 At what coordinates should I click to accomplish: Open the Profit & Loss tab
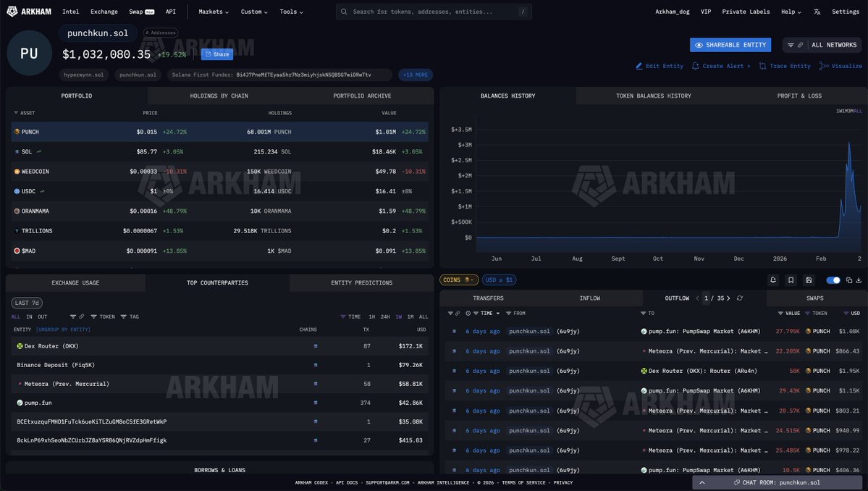(x=799, y=96)
